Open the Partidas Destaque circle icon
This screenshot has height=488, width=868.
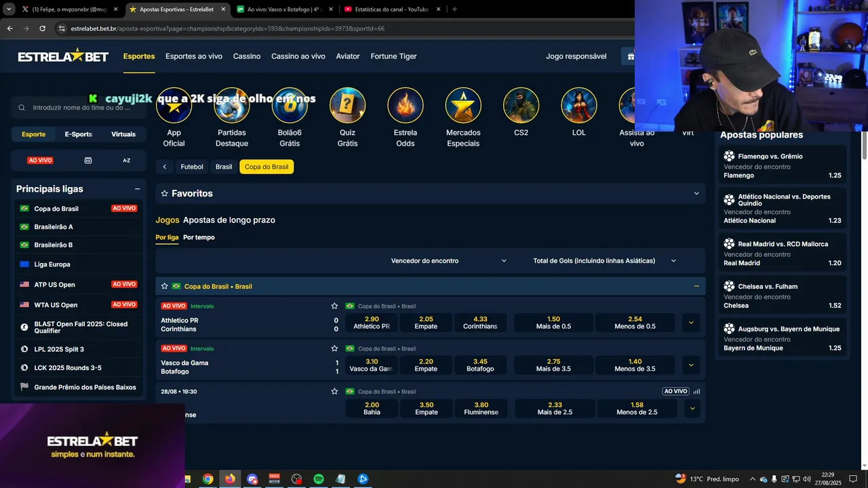232,106
